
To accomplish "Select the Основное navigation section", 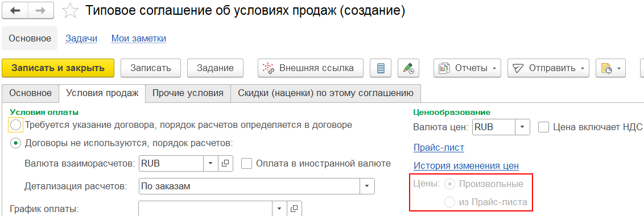I will (x=30, y=38).
